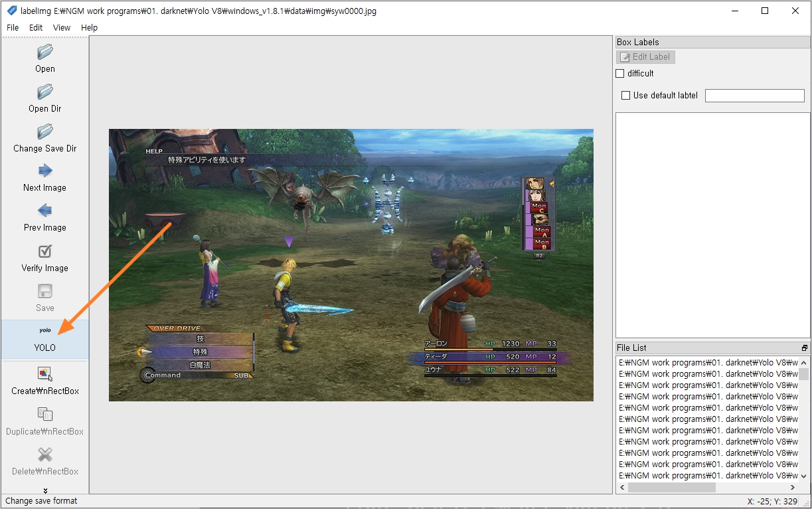The width and height of the screenshot is (812, 509).
Task: Click the File List horizontal scrollbar thumb
Action: tap(672, 488)
